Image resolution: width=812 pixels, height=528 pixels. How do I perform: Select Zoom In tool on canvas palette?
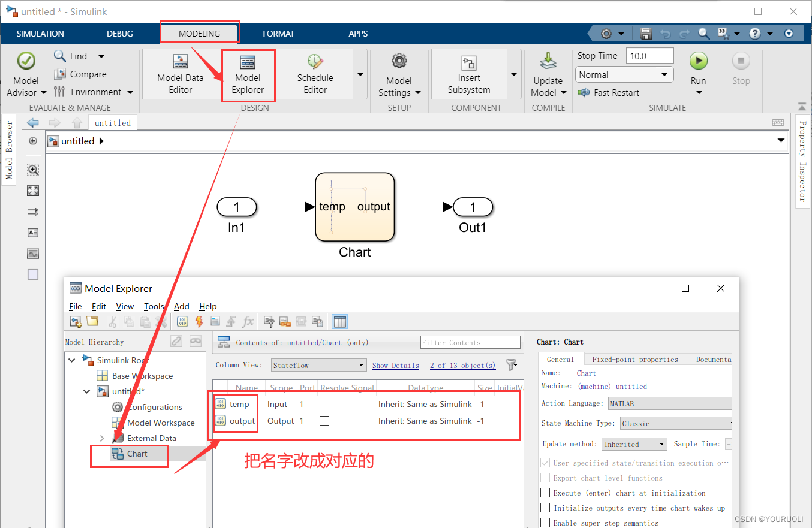(x=33, y=170)
